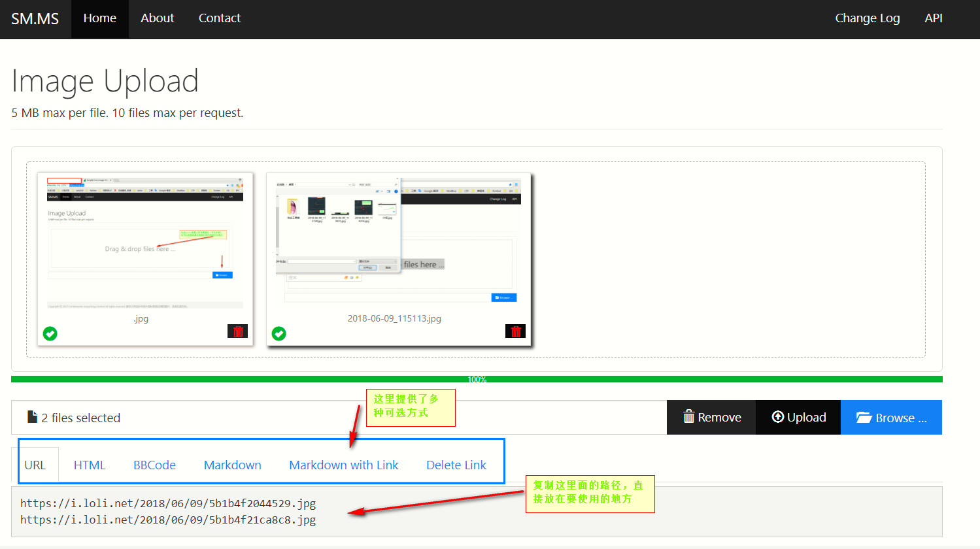Click the Upload button
This screenshot has height=549, width=980.
[798, 417]
